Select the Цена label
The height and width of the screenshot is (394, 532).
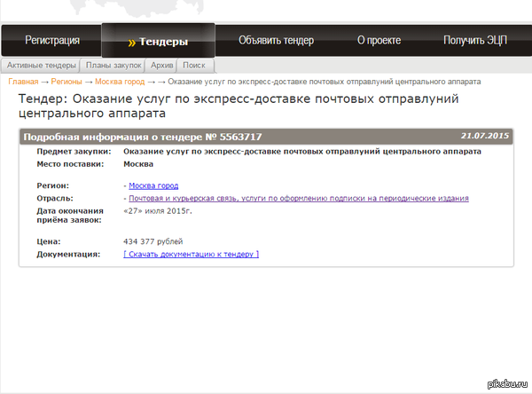point(49,241)
